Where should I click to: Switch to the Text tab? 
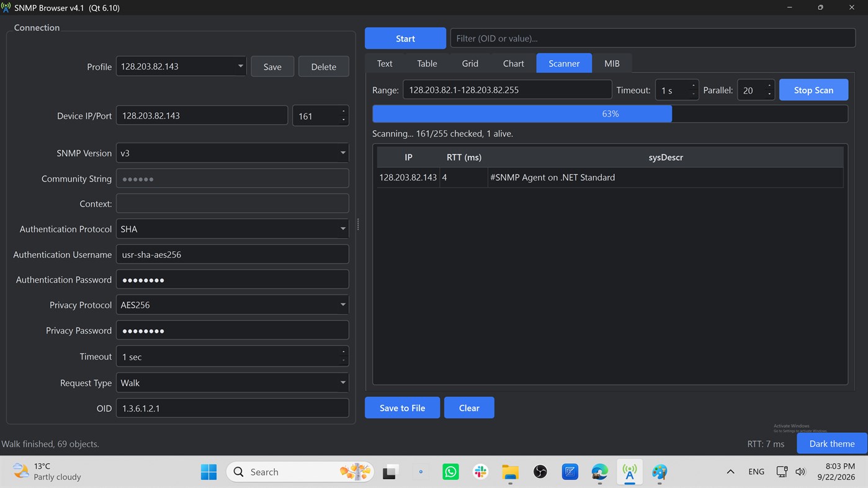click(x=385, y=63)
